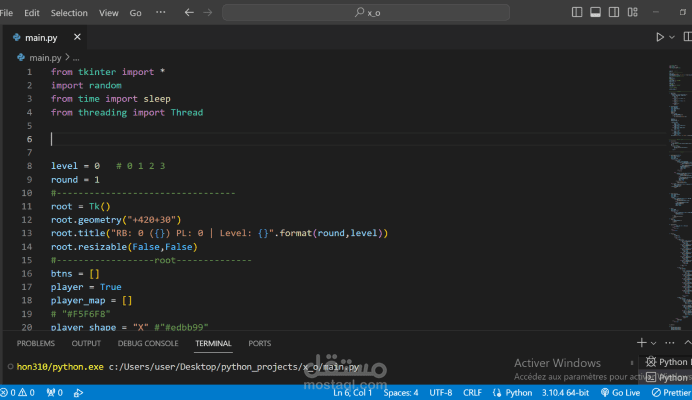Click 'from threading import Thread' line
The image size is (692, 400).
point(127,113)
